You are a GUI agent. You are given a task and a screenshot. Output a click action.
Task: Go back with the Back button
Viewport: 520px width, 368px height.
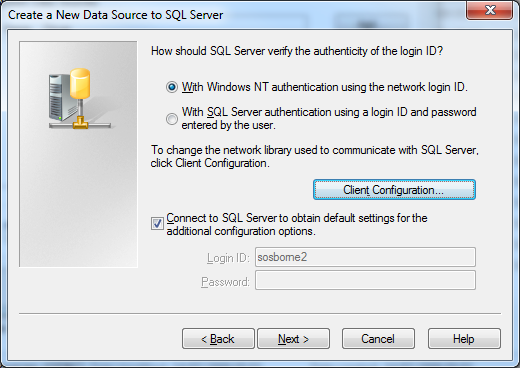tap(218, 339)
